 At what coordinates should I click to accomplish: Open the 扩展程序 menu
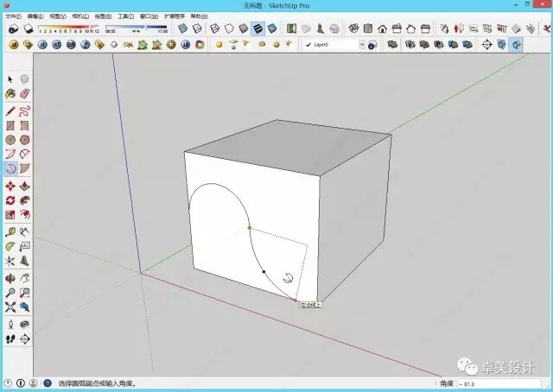pyautogui.click(x=175, y=16)
